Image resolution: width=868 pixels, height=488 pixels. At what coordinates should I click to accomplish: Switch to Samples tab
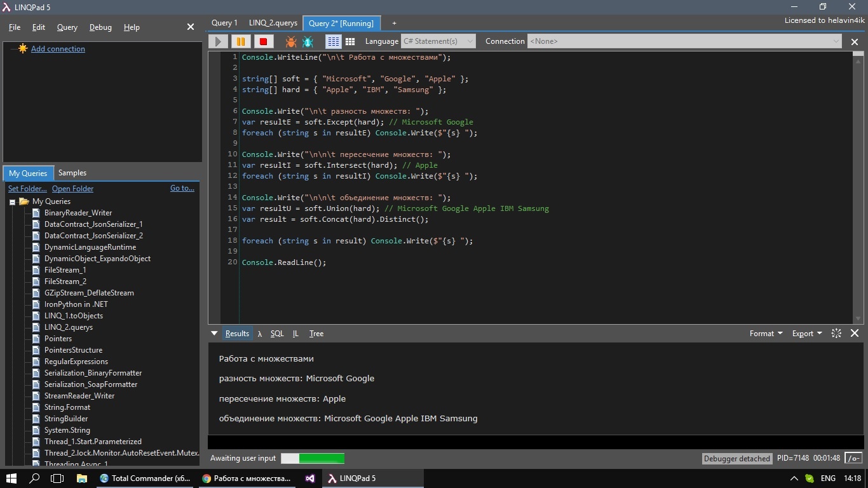[72, 173]
